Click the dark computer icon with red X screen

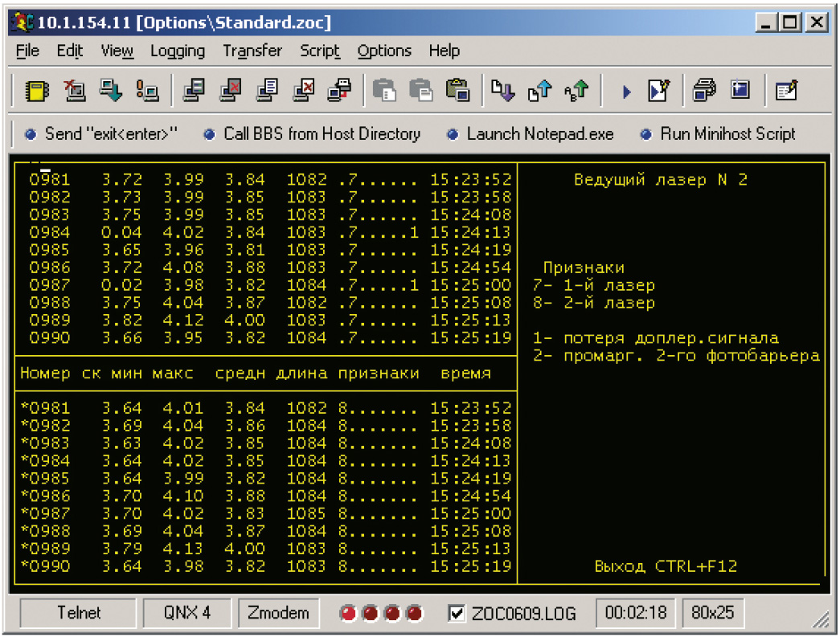click(x=231, y=91)
